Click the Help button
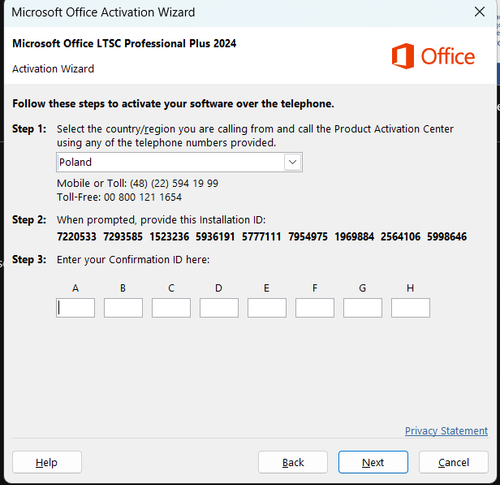The image size is (500, 485). (x=47, y=462)
